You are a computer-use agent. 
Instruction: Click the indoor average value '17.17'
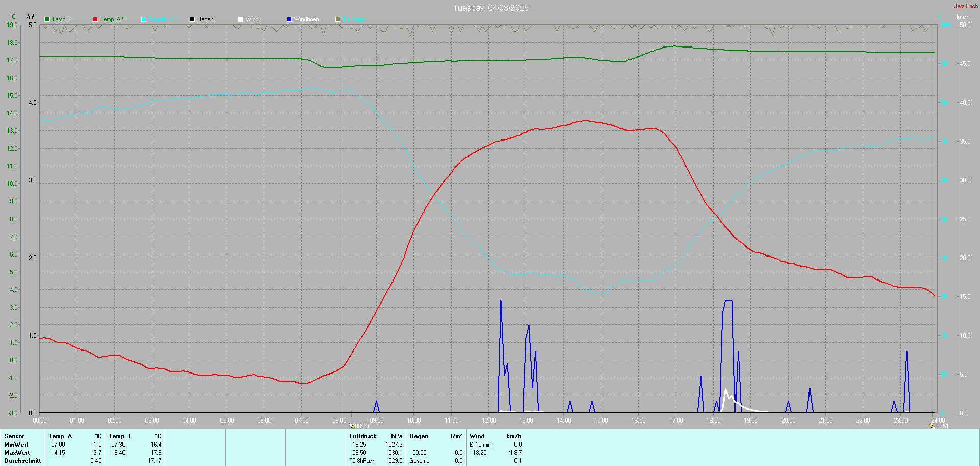pyautogui.click(x=155, y=461)
